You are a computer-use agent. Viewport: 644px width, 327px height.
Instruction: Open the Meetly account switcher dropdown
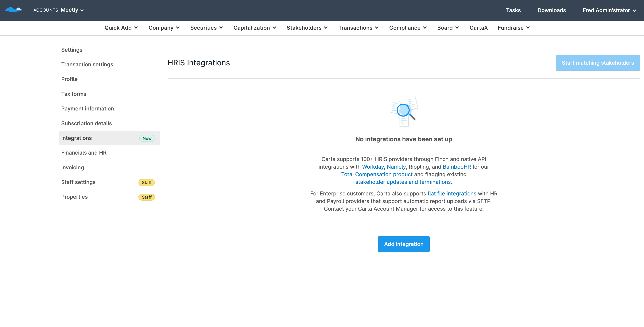72,10
